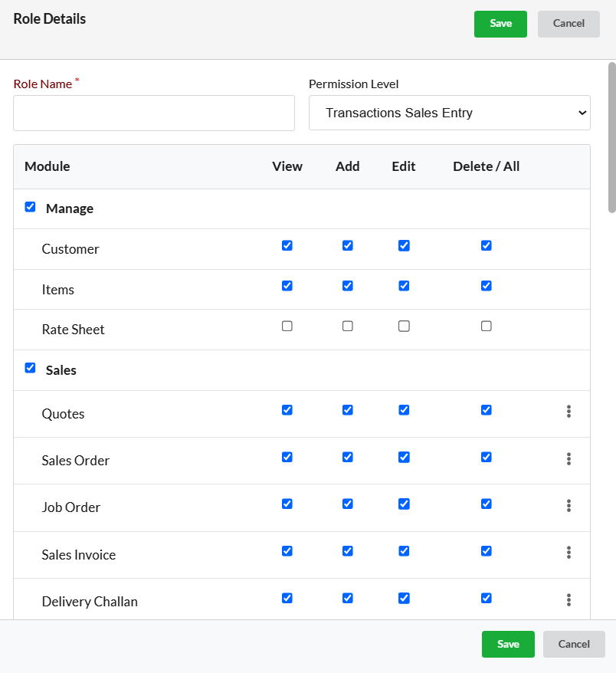Click the top green Save button

point(500,24)
